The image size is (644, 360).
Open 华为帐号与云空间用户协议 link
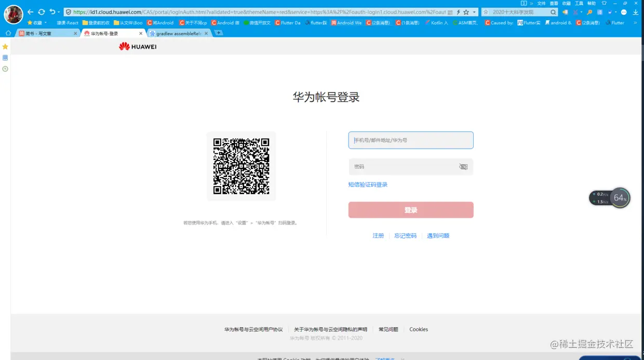pyautogui.click(x=253, y=329)
